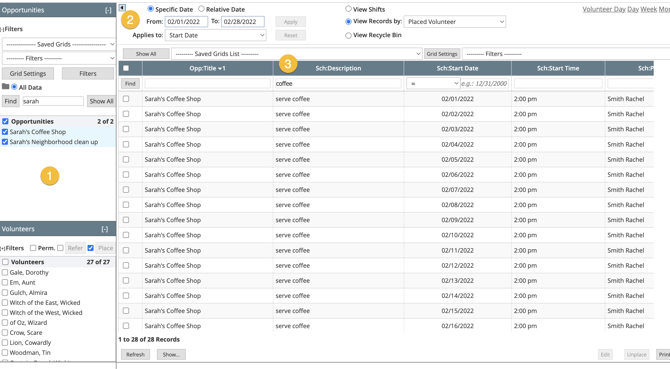Check the Volunteers select-all checkbox

click(x=5, y=262)
